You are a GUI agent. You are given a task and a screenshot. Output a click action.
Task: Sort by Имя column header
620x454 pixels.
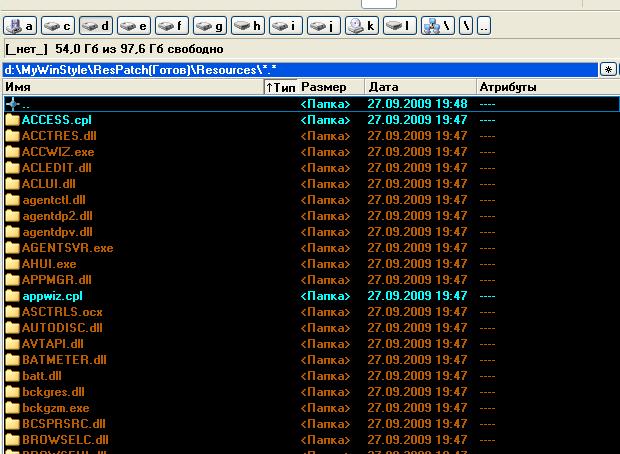[134, 87]
